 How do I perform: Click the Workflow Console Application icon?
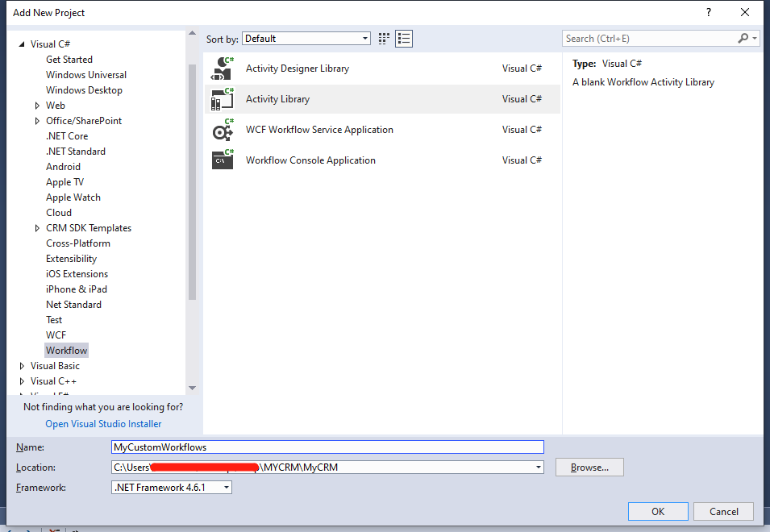tap(222, 160)
